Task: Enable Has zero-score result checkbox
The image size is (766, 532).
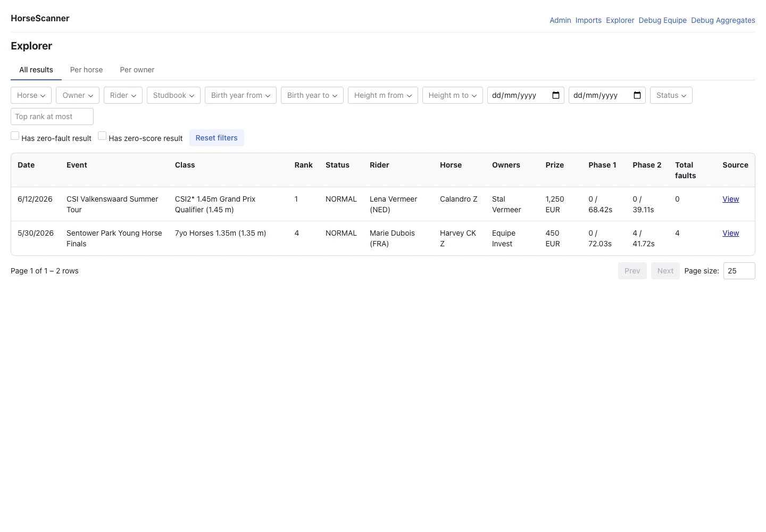Action: tap(102, 136)
